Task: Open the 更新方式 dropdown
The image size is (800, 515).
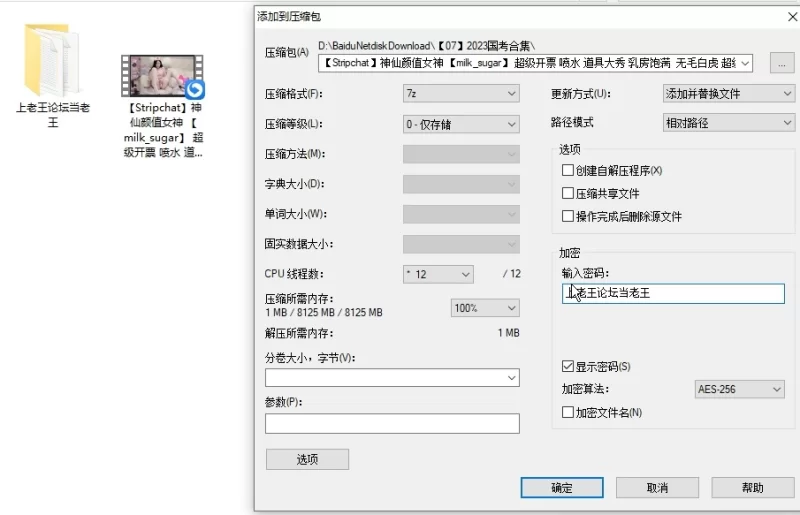Action: tap(728, 94)
